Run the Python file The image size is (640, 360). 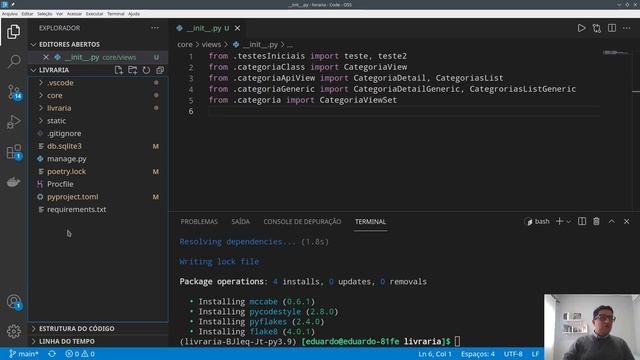pos(581,28)
